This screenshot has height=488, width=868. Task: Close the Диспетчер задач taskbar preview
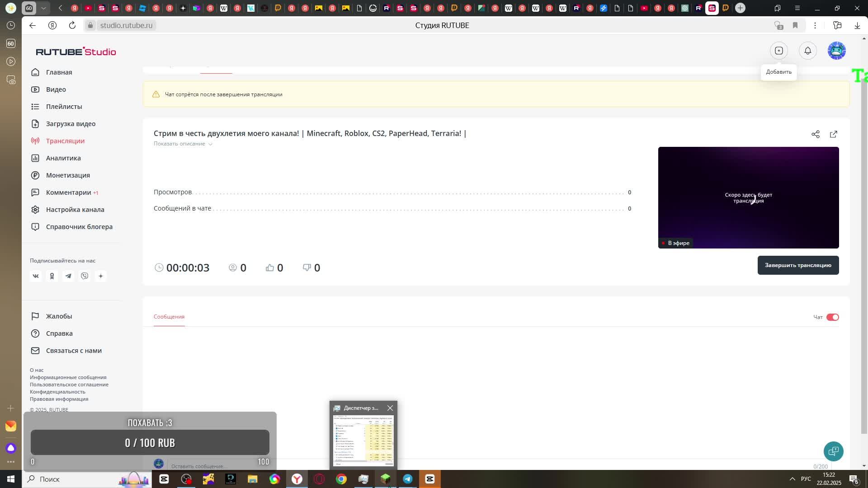tap(390, 408)
